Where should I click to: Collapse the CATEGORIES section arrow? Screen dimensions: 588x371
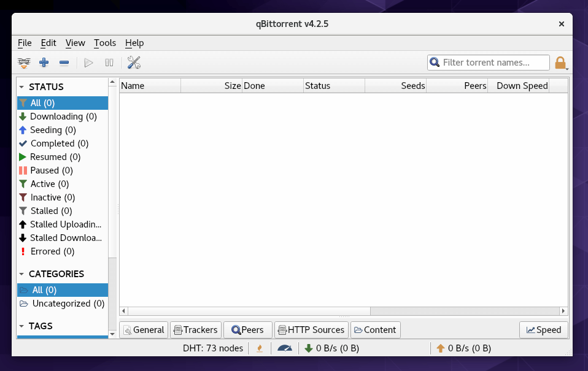click(x=21, y=274)
